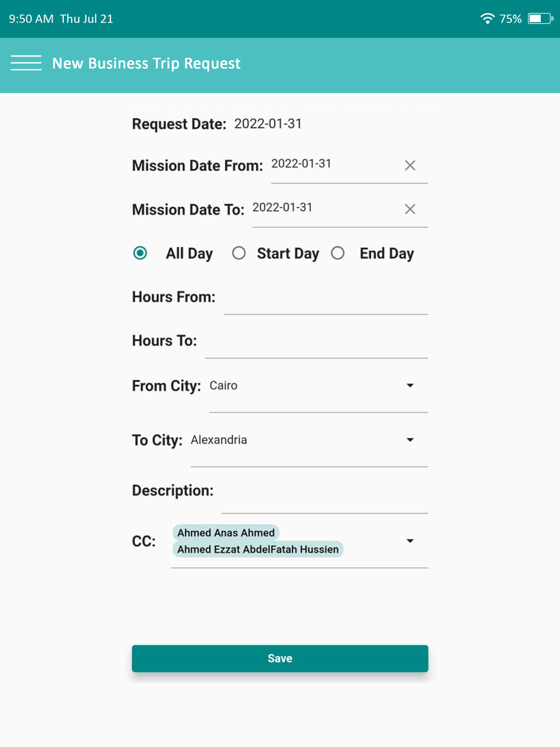Click into the Description field

pos(325,493)
